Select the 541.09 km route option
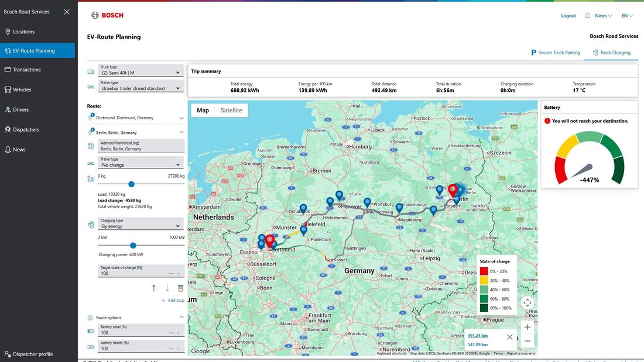This screenshot has width=644, height=362. coord(478,345)
